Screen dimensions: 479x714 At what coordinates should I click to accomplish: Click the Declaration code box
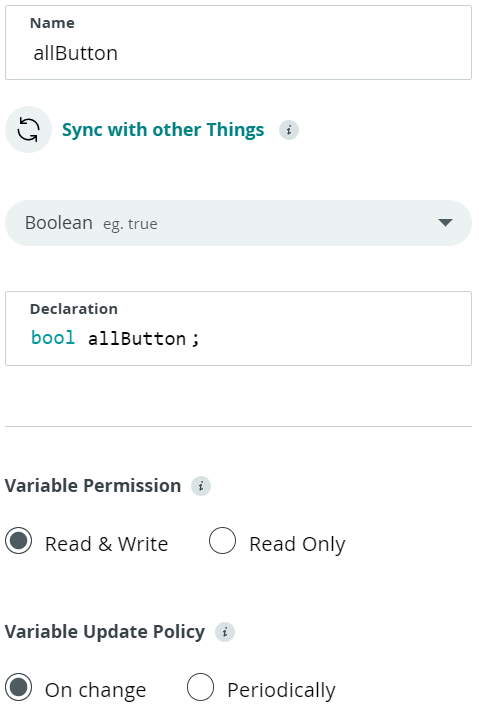(238, 328)
